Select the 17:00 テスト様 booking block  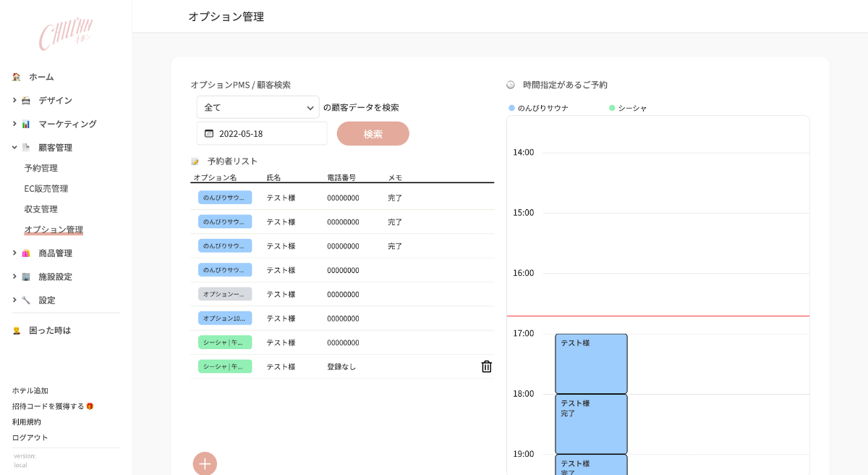tap(591, 363)
